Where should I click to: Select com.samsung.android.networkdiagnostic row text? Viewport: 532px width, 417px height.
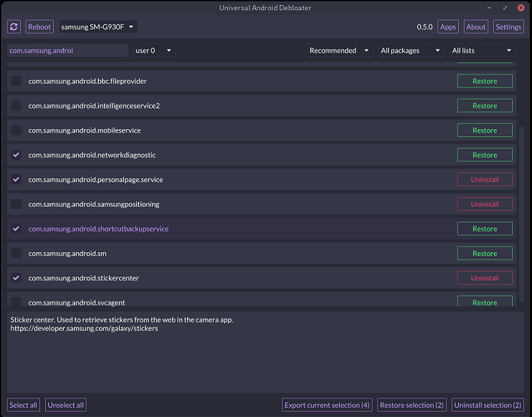coord(92,155)
